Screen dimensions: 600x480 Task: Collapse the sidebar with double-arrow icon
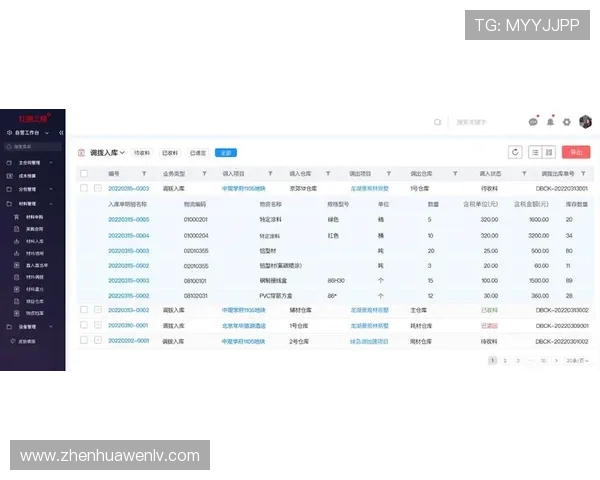click(x=61, y=132)
